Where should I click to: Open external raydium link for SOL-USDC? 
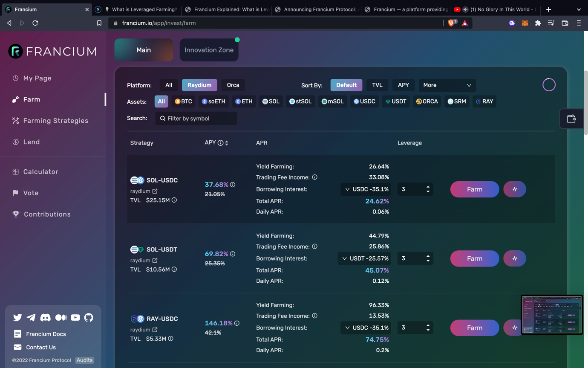pyautogui.click(x=155, y=191)
